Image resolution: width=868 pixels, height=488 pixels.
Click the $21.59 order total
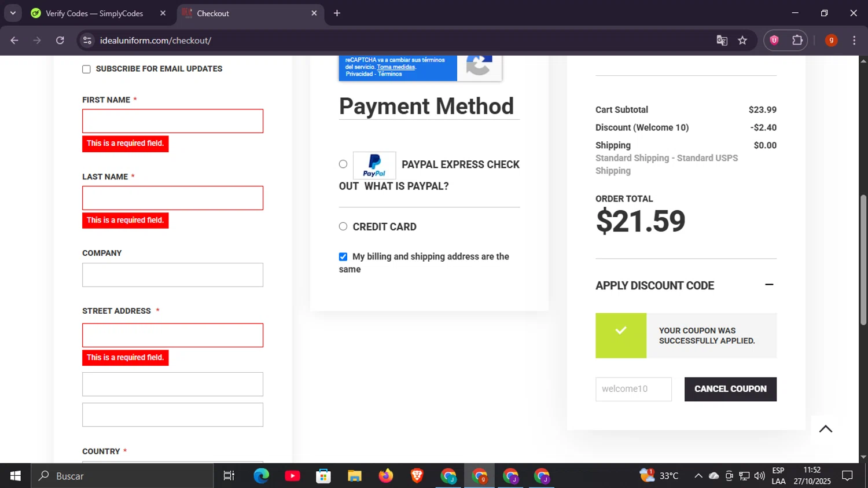[641, 221]
